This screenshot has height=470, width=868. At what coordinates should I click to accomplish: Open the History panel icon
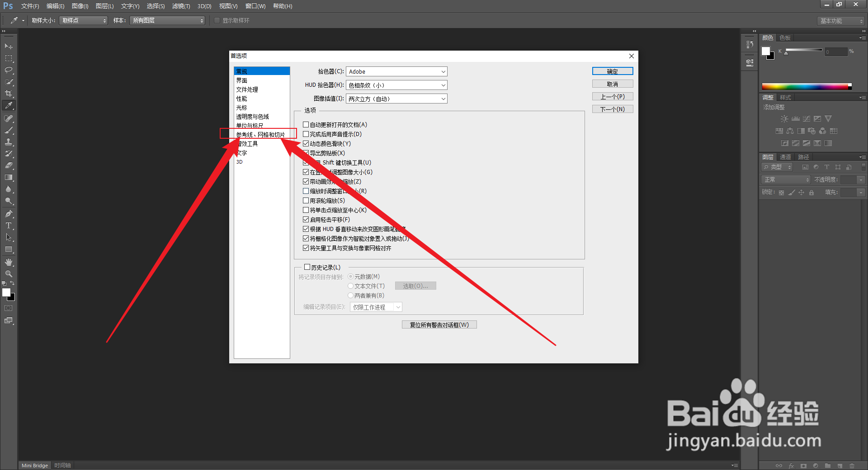coord(750,44)
